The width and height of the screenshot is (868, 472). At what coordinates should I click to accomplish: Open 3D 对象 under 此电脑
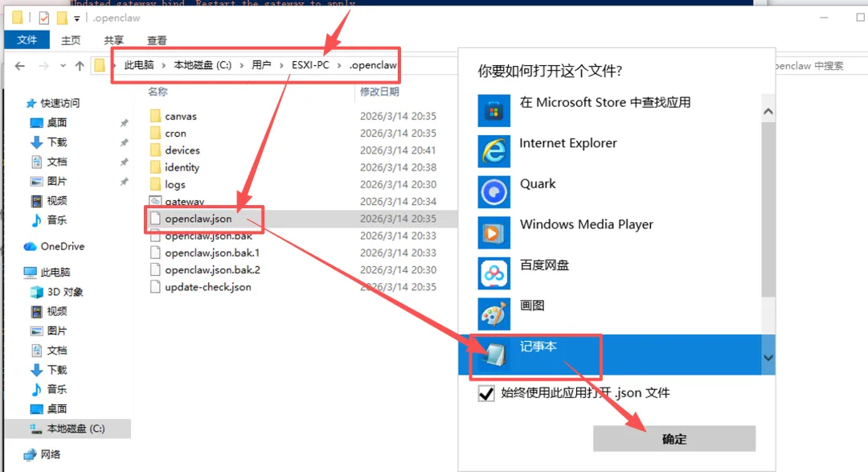coord(65,291)
